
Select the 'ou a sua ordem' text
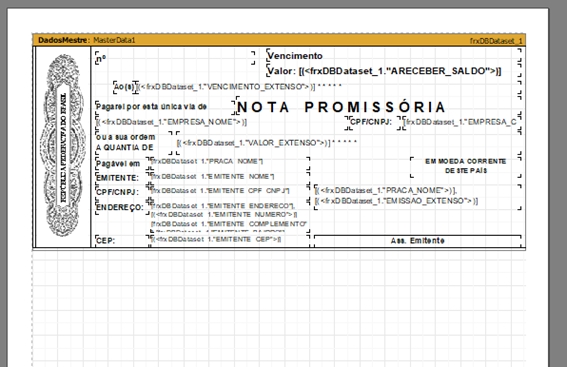point(125,137)
